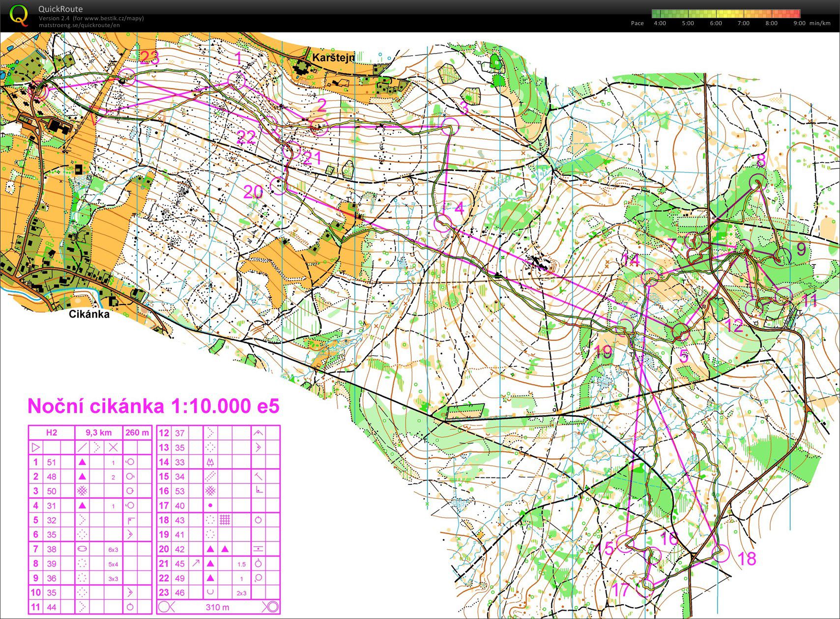Click the QuickRoute title text in header
Viewport: 840px width, 619px height.
[60, 9]
